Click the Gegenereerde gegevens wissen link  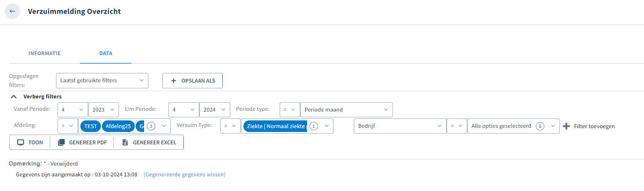[185, 174]
